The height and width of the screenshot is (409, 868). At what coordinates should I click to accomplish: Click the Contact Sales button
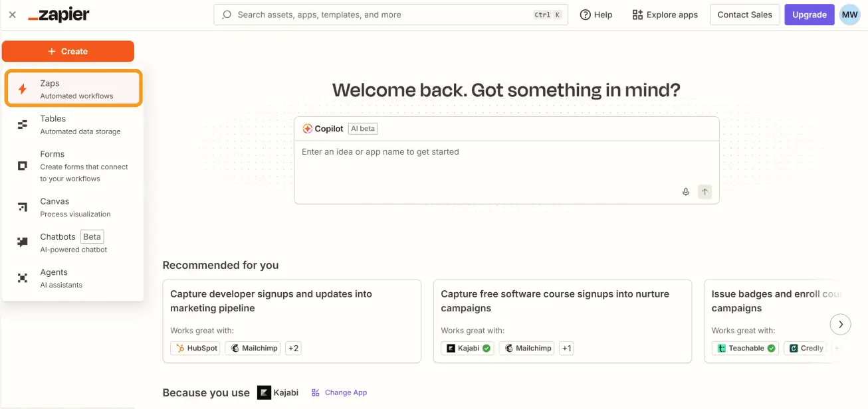tap(744, 15)
